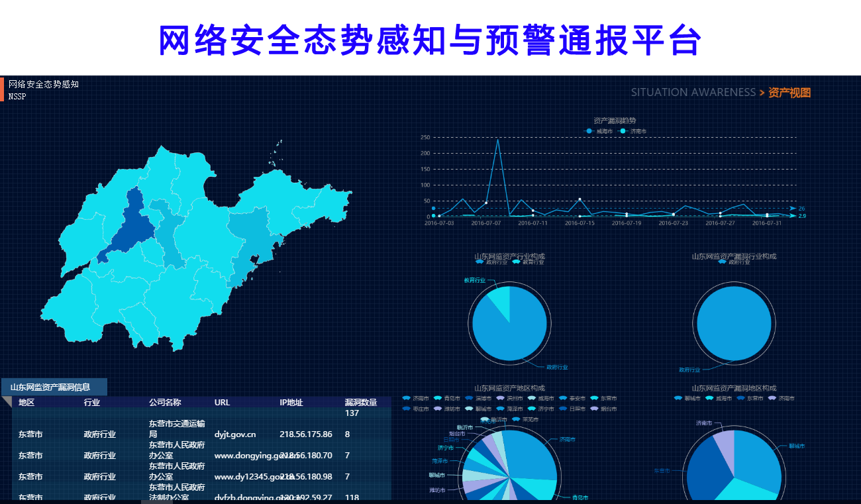861x504 pixels.
Task: Click vulnerability count 137 cell
Action: 352,413
